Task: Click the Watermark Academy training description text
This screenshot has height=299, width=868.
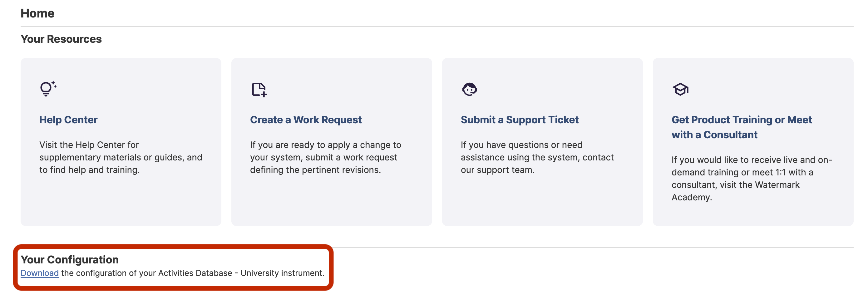Action: 751,178
